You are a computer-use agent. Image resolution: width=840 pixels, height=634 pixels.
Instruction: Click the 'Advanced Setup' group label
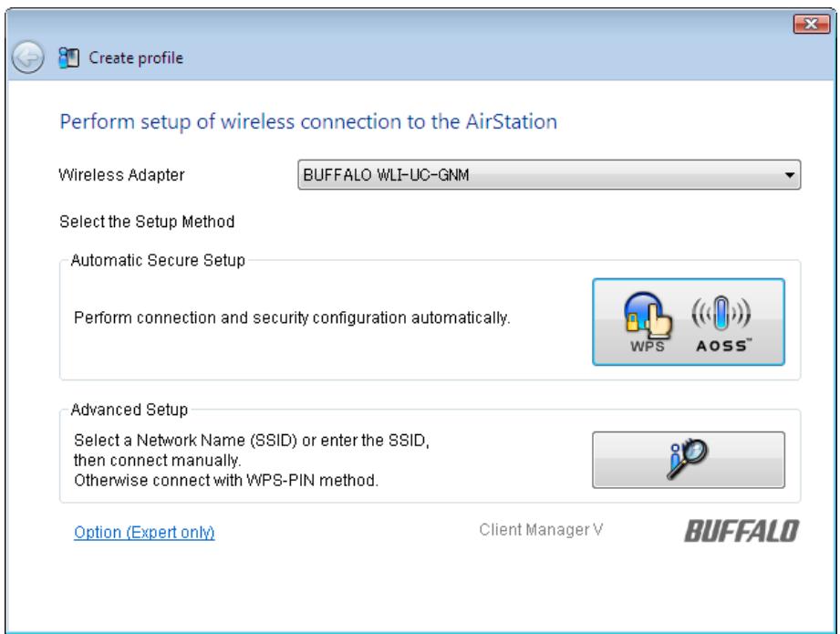(130, 410)
